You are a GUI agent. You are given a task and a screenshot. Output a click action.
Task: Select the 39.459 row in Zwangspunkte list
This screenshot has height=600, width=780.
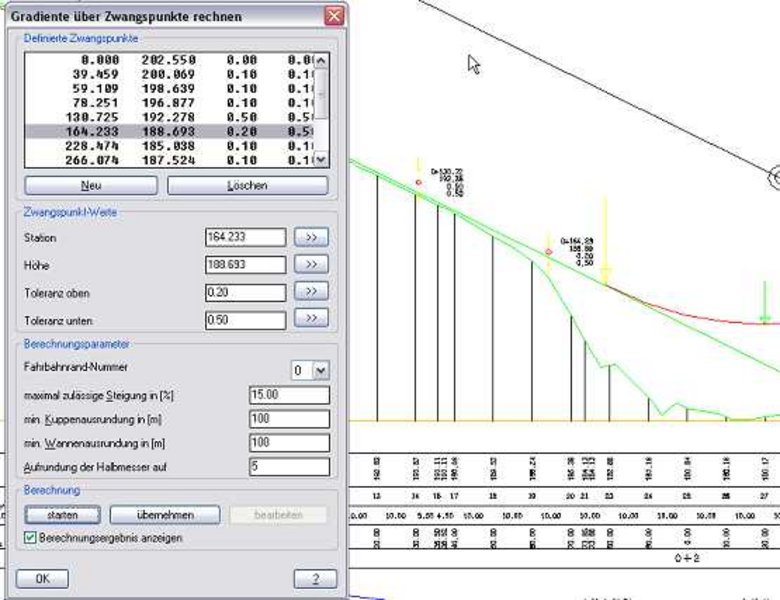pyautogui.click(x=170, y=74)
